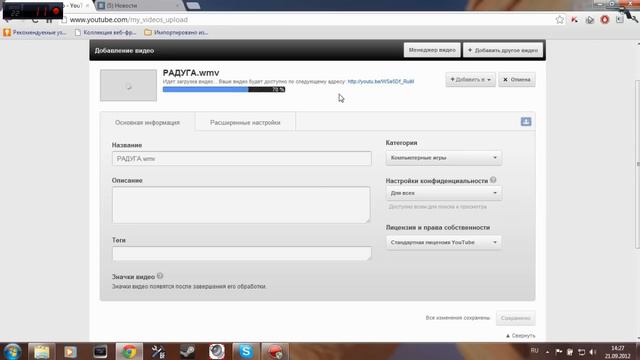Click the Теги tags input field
This screenshot has height=360, width=640.
242,253
